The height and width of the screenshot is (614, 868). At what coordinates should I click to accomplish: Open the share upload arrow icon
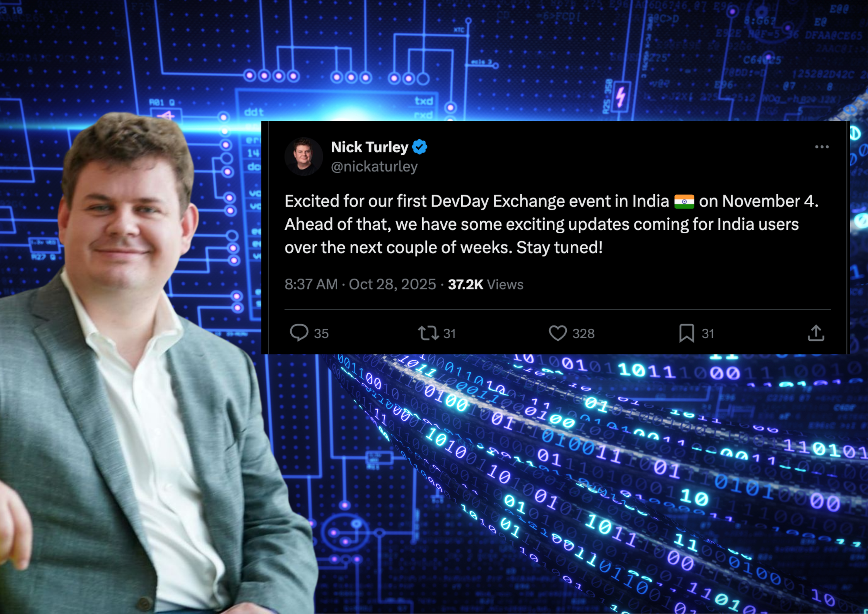(816, 333)
